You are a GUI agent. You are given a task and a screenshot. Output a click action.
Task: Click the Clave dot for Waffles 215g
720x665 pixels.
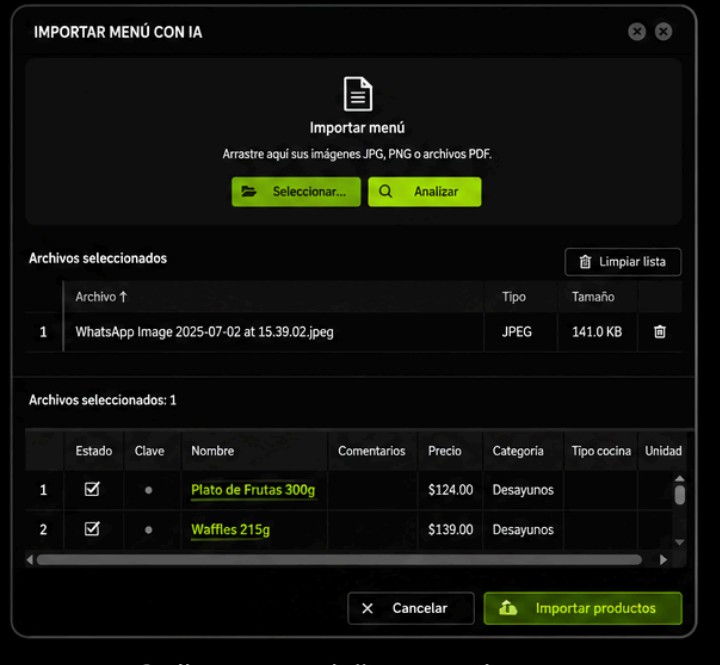[148, 530]
